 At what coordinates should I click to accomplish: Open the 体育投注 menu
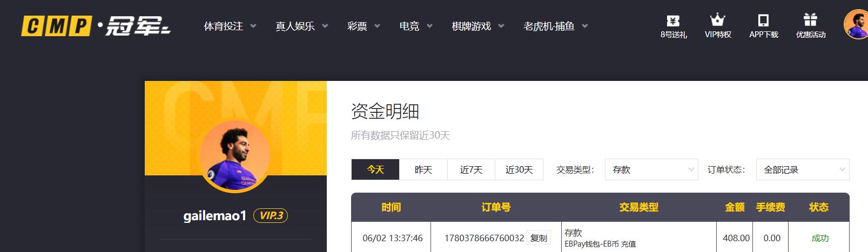pyautogui.click(x=224, y=26)
